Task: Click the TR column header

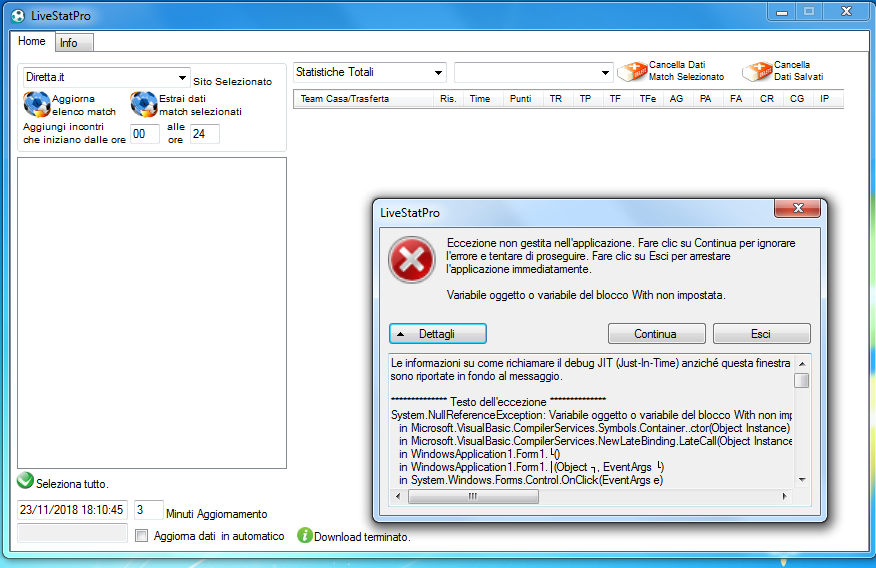Action: [556, 99]
